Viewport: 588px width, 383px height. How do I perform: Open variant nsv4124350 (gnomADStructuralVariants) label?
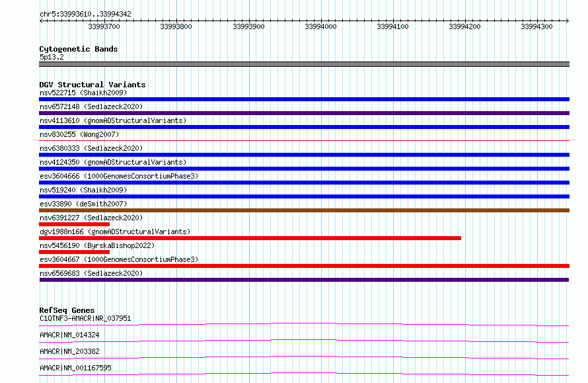(x=113, y=162)
